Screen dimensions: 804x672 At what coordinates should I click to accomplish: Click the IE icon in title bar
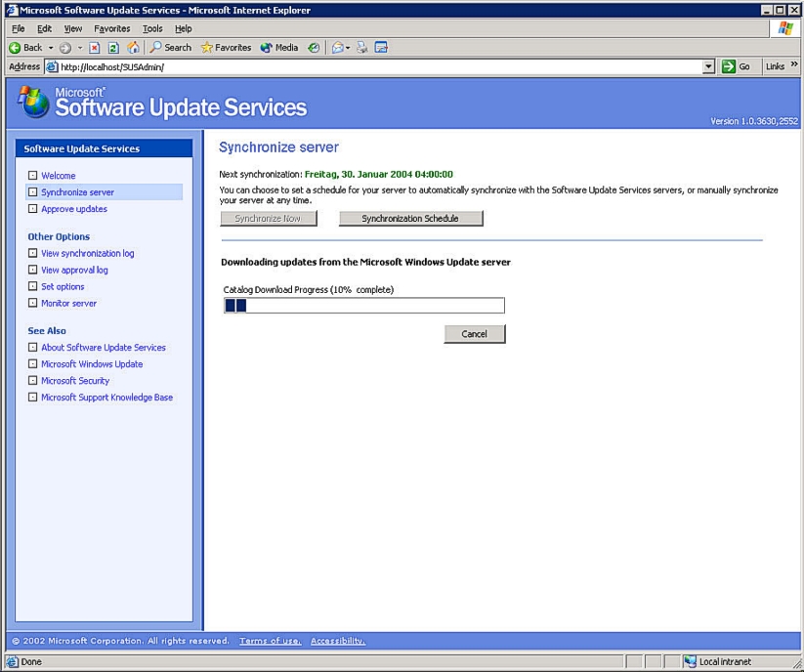(12, 10)
